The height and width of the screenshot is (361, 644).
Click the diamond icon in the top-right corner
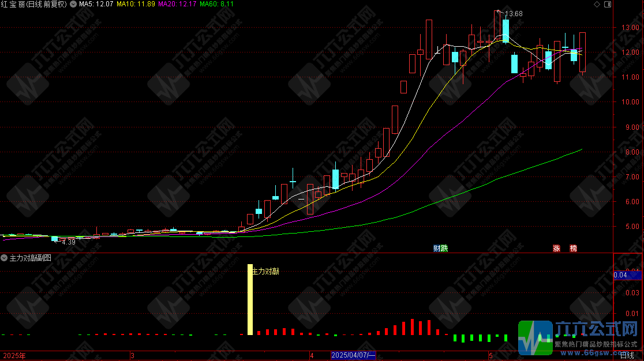tap(596, 4)
